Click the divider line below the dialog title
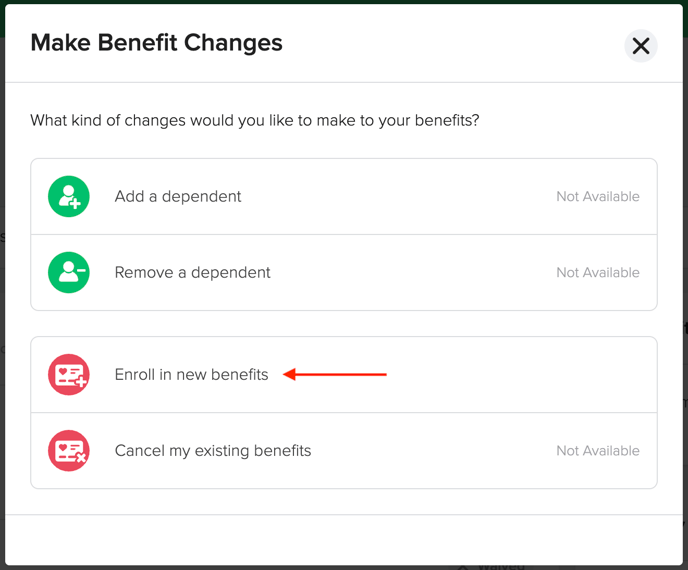 tap(344, 82)
